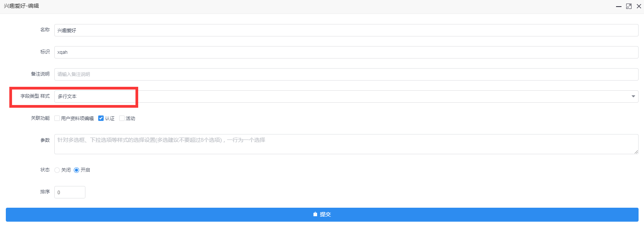
Task: Close the 兴趣爱好-编辑 dialog
Action: click(639, 6)
